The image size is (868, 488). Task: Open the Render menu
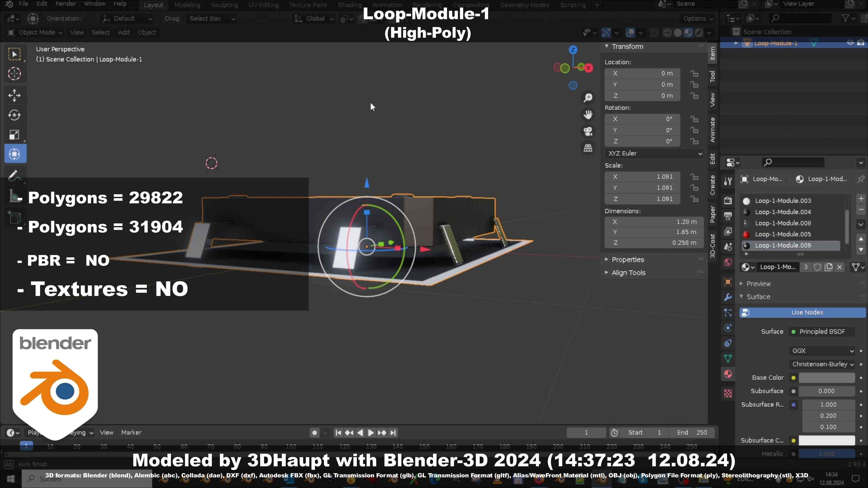pos(65,4)
